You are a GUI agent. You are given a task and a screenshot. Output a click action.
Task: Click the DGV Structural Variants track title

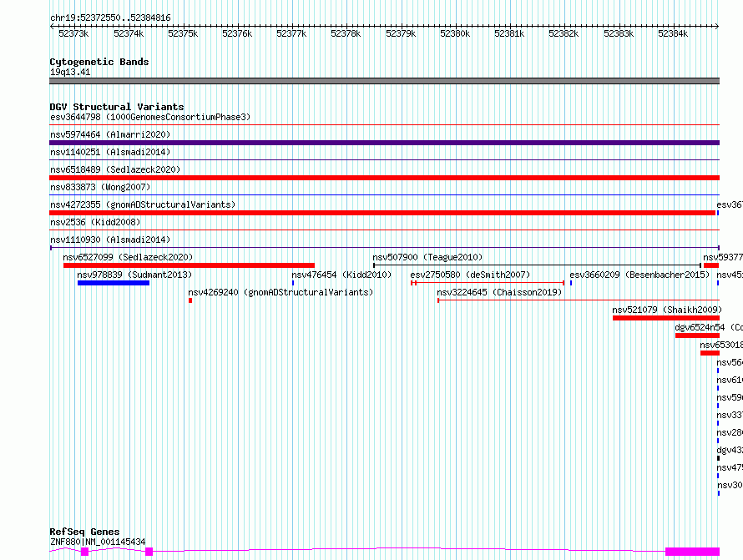point(117,107)
